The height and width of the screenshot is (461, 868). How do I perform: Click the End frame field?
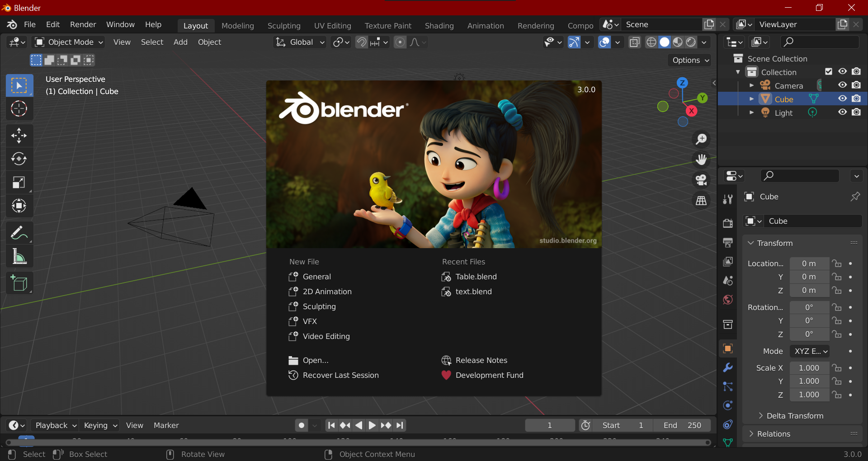pyautogui.click(x=682, y=425)
